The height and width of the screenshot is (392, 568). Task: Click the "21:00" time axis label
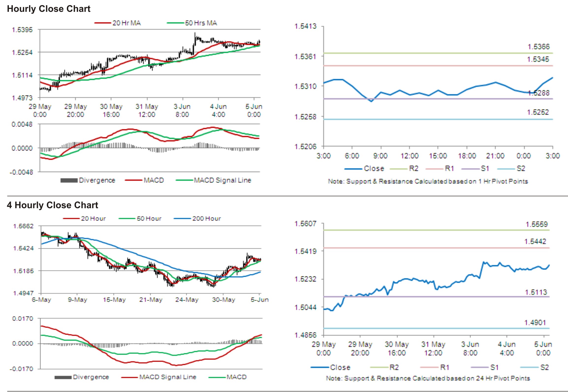pyautogui.click(x=495, y=156)
